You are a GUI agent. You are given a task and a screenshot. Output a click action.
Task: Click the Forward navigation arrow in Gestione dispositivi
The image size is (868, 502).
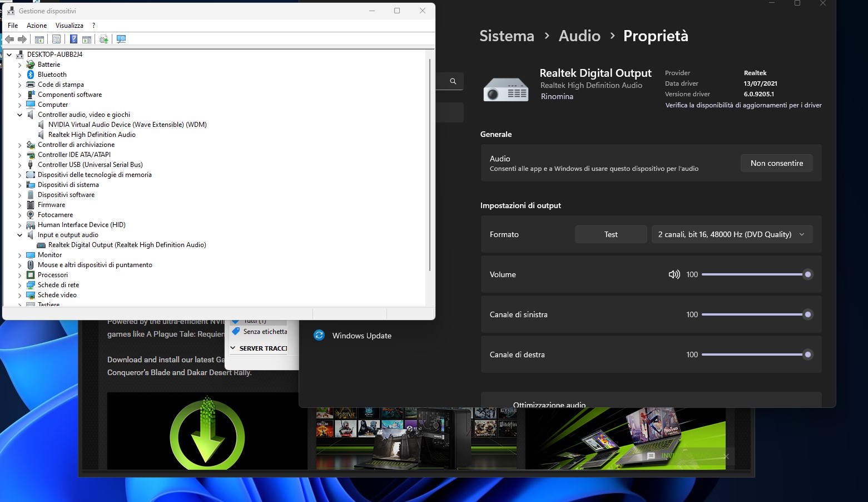(22, 39)
